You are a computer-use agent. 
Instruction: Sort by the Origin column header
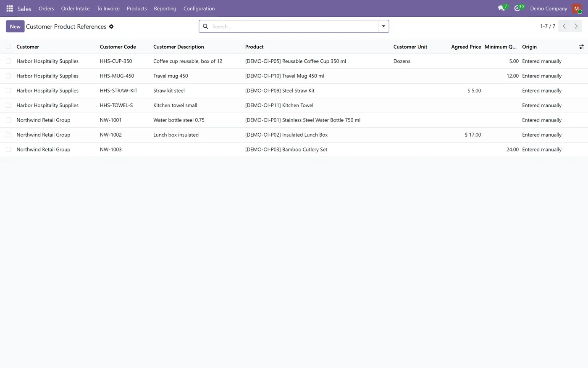pyautogui.click(x=530, y=47)
